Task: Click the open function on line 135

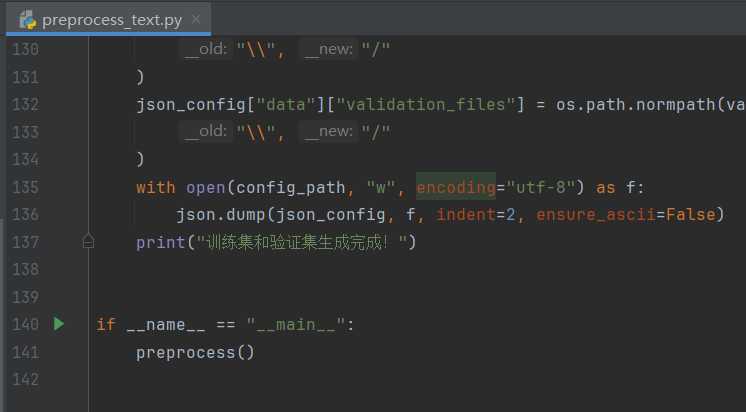Action: pos(206,188)
